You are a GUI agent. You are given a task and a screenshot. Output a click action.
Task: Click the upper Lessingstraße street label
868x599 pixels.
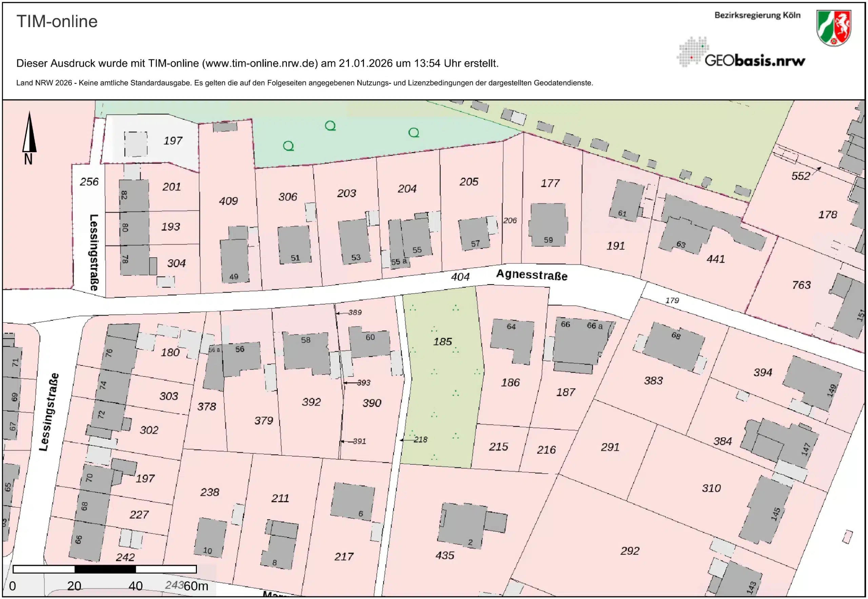(94, 252)
